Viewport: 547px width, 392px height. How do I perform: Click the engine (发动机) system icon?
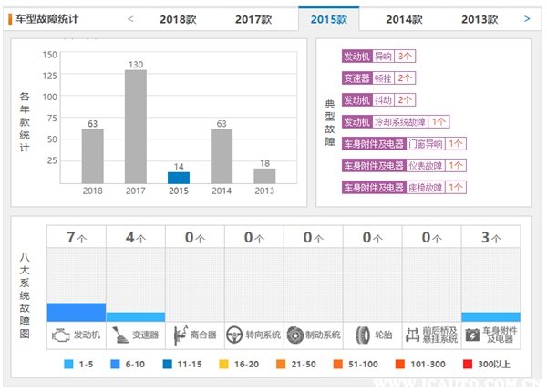[60, 335]
